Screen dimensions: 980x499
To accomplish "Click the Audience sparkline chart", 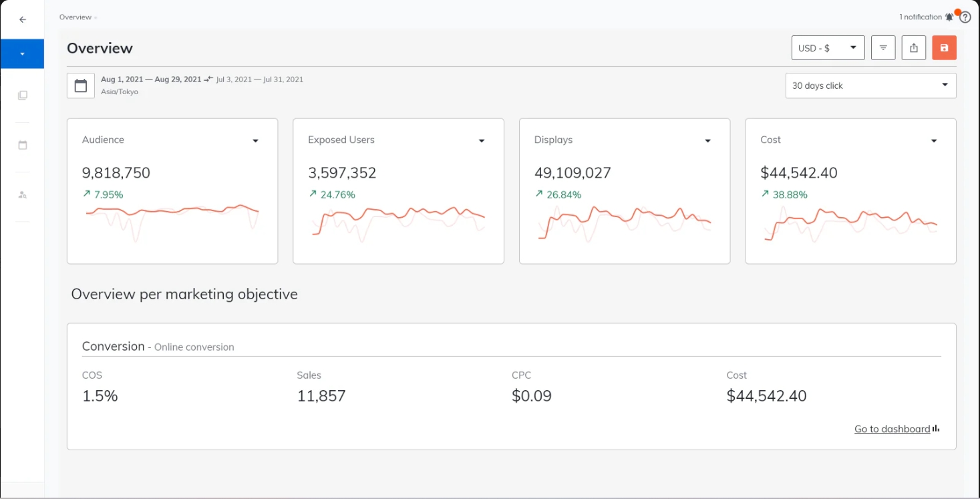I will [x=172, y=222].
